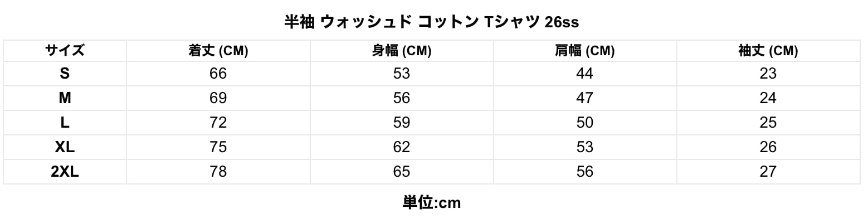Click the 着丈 (CM) column header

pos(218,51)
